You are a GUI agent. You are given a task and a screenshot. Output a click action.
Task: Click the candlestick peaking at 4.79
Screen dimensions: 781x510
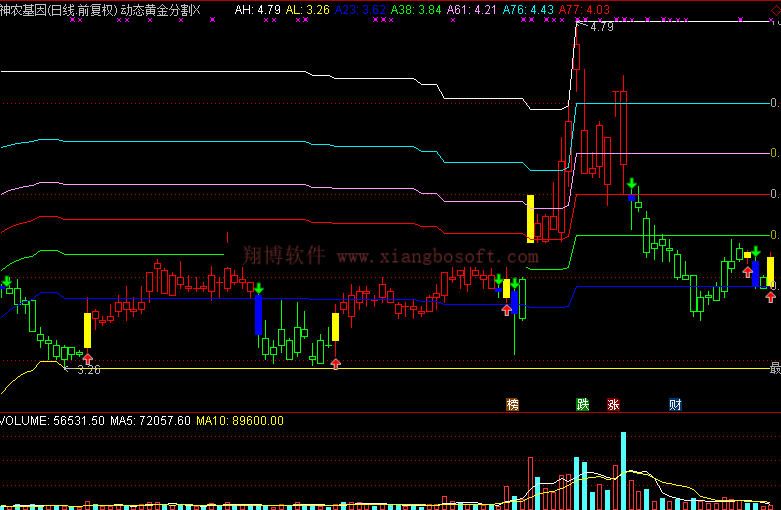pos(576,55)
